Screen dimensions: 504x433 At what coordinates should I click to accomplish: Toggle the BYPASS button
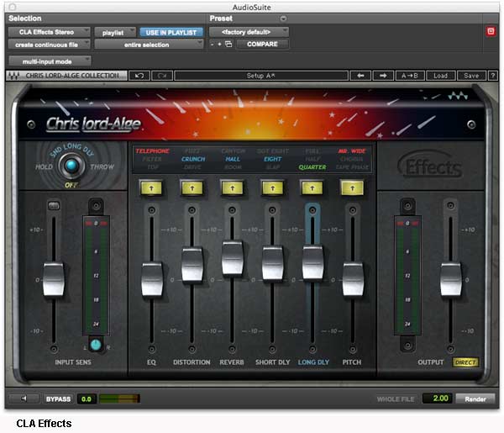click(58, 399)
